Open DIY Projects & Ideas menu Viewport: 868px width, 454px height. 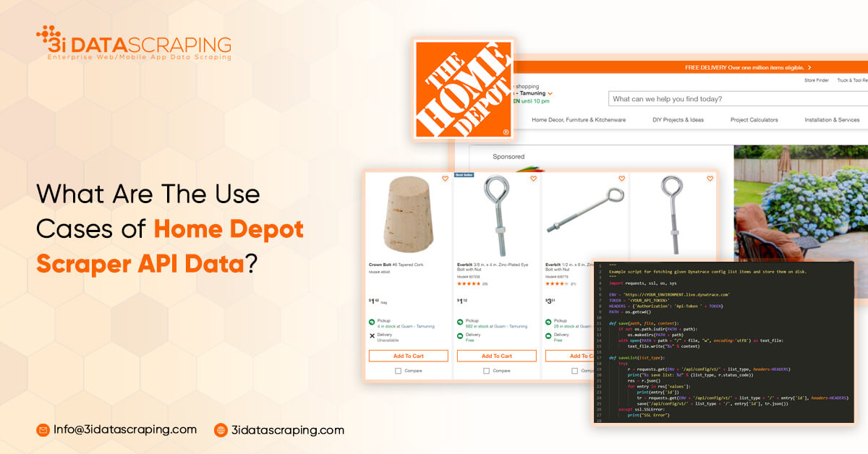click(678, 120)
